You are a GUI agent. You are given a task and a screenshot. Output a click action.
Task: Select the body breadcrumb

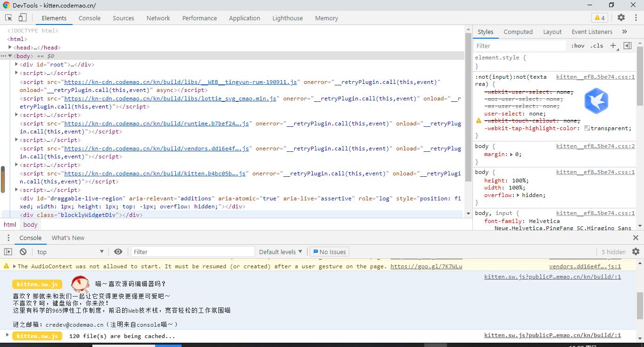[x=30, y=225]
